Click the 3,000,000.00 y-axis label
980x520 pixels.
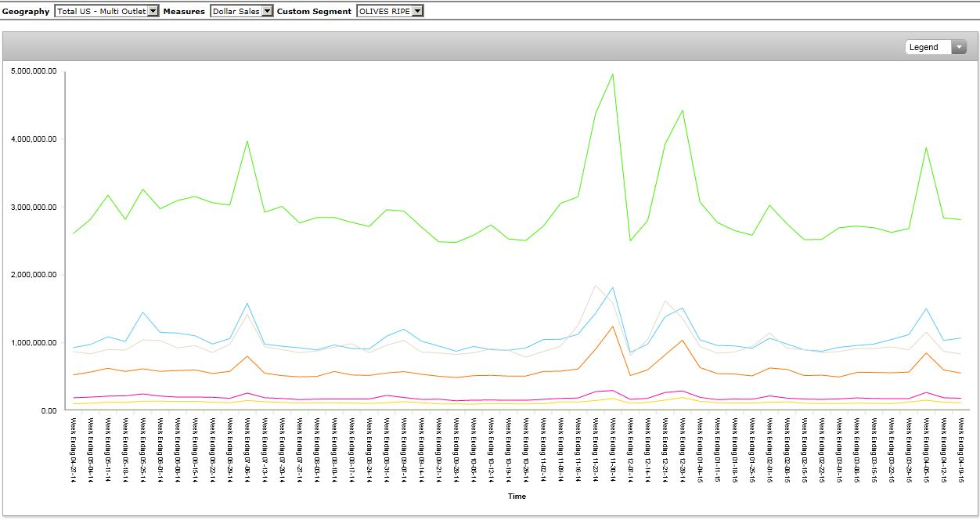[34, 207]
